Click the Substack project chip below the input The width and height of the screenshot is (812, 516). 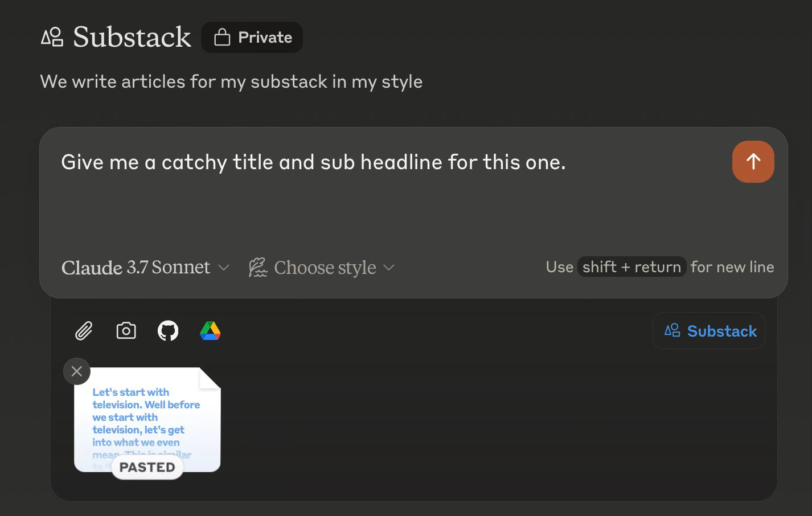tap(709, 331)
